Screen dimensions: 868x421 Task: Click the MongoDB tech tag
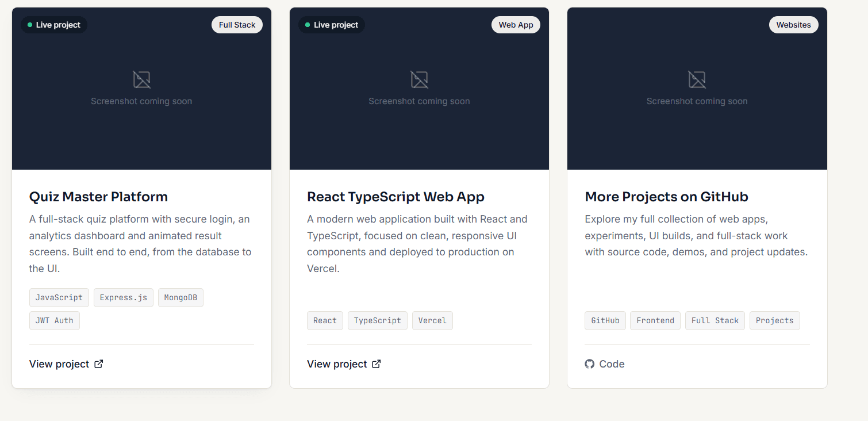[x=180, y=297]
